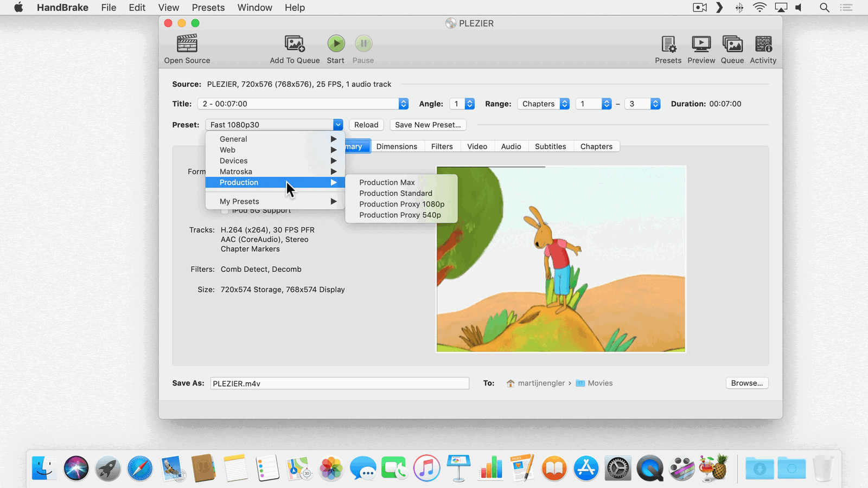Expand the General presets submenu
This screenshot has width=868, height=488.
pyautogui.click(x=275, y=139)
